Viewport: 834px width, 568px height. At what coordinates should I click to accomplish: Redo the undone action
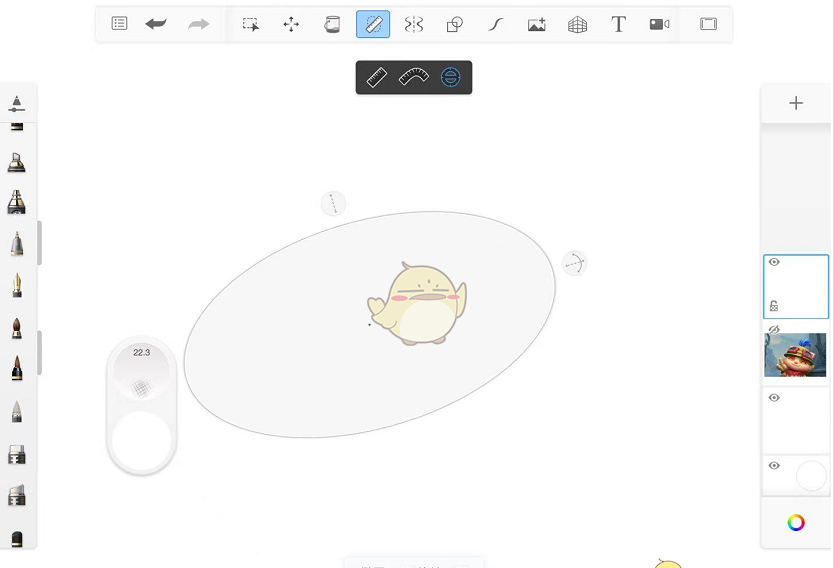[x=198, y=24]
